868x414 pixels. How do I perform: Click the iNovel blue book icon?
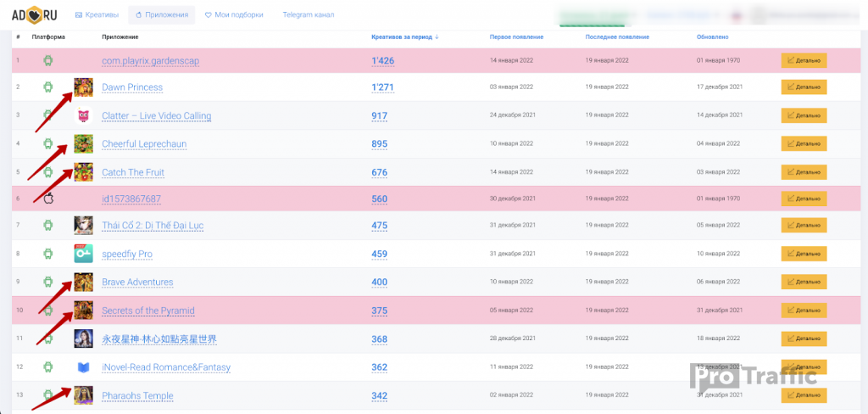pyautogui.click(x=83, y=367)
